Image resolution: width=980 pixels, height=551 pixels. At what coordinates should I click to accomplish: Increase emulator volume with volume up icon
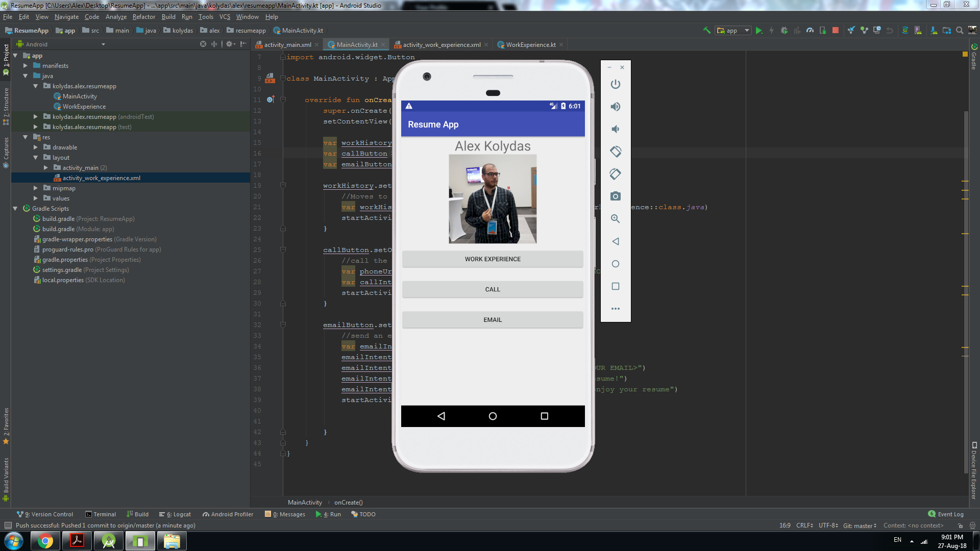(615, 107)
